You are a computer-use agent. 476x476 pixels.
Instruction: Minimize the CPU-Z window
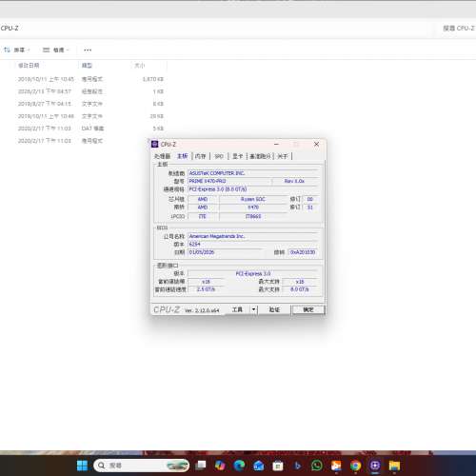276,144
